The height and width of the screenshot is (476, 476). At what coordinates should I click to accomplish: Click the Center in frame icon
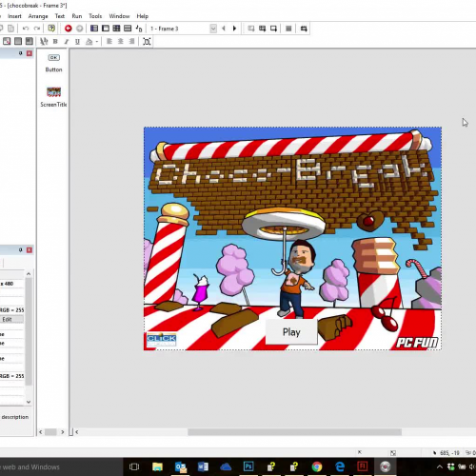[x=147, y=41]
